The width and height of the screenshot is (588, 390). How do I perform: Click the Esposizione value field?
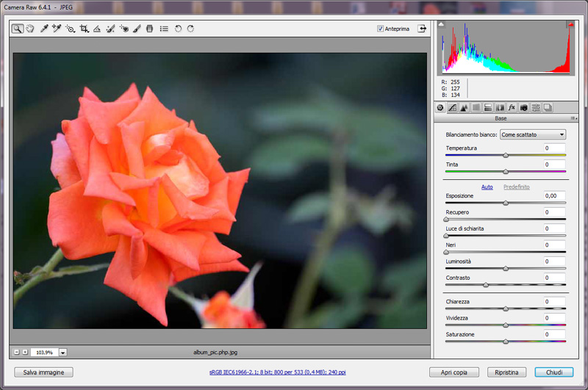(555, 195)
